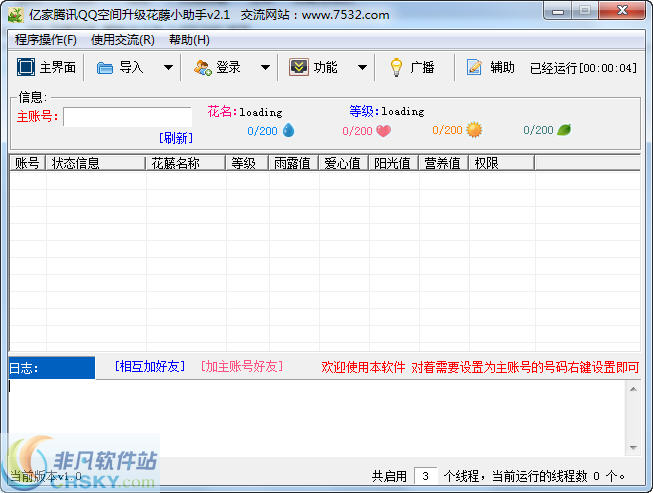Click the 登录 users icon
Image resolution: width=653 pixels, height=493 pixels.
[203, 67]
